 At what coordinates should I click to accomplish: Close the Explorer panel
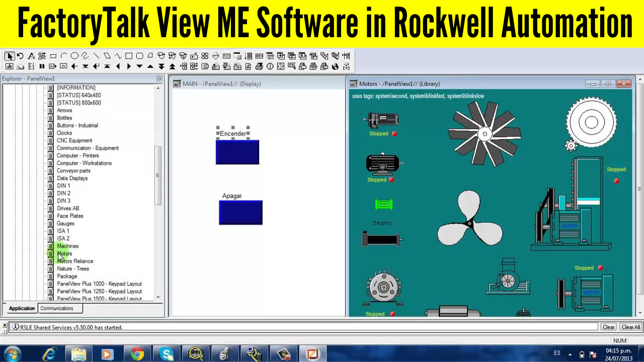(159, 78)
